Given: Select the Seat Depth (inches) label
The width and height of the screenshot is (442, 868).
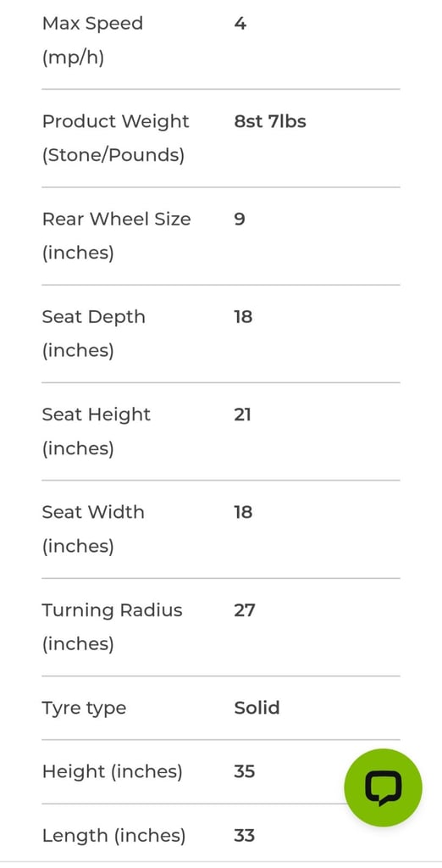Looking at the screenshot, I should point(93,334).
